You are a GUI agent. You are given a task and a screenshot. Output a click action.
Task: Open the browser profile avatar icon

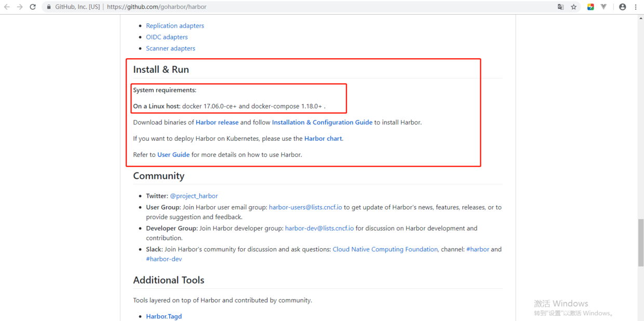coord(623,7)
